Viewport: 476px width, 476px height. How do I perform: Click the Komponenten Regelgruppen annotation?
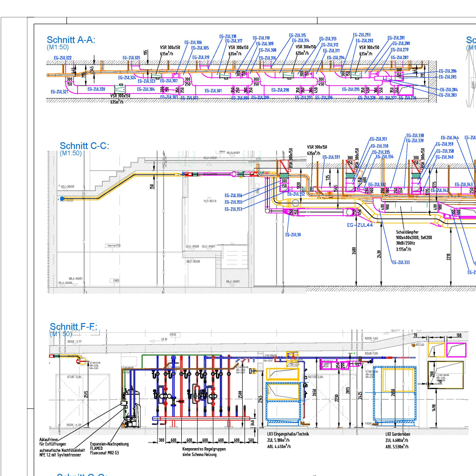204,449
